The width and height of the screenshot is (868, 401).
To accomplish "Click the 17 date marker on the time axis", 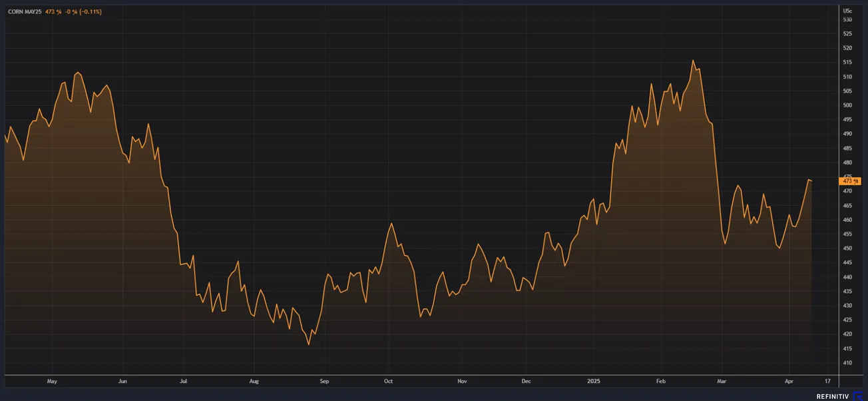I will point(827,382).
